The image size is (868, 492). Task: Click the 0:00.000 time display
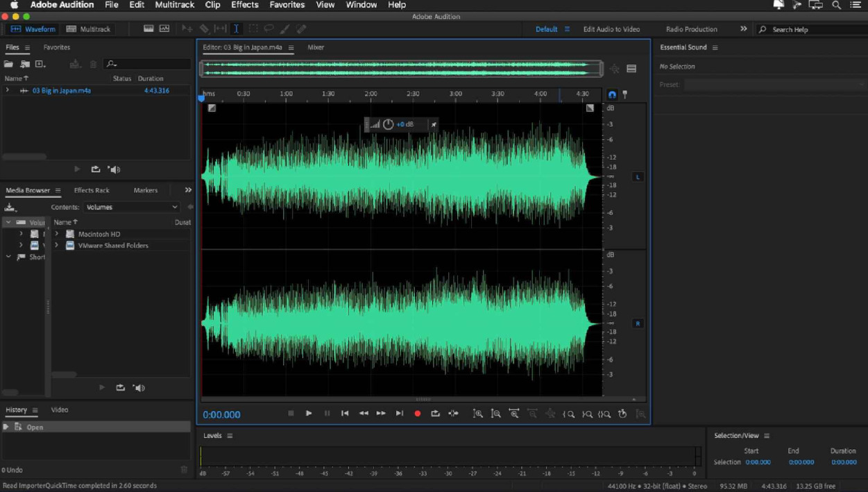tap(221, 415)
